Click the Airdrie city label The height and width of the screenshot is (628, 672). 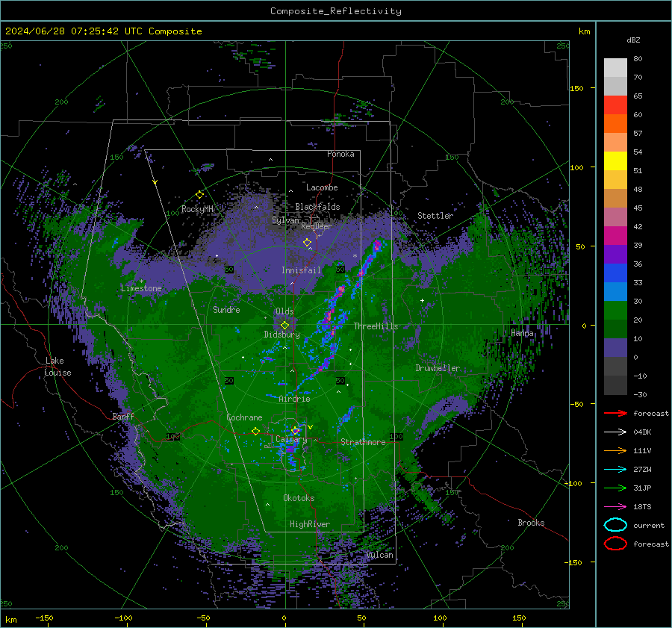(294, 399)
